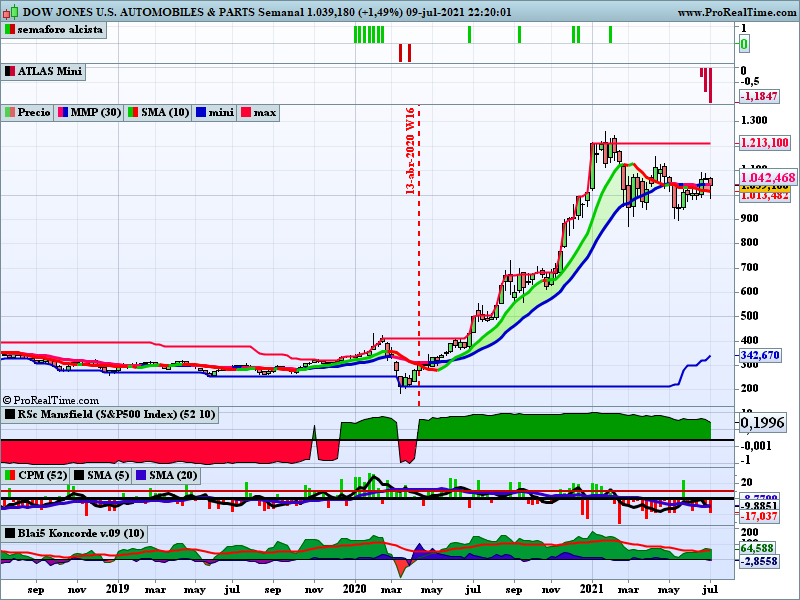Screen dimensions: 800x600
Task: Click the Precio color swatch icon
Action: point(10,112)
